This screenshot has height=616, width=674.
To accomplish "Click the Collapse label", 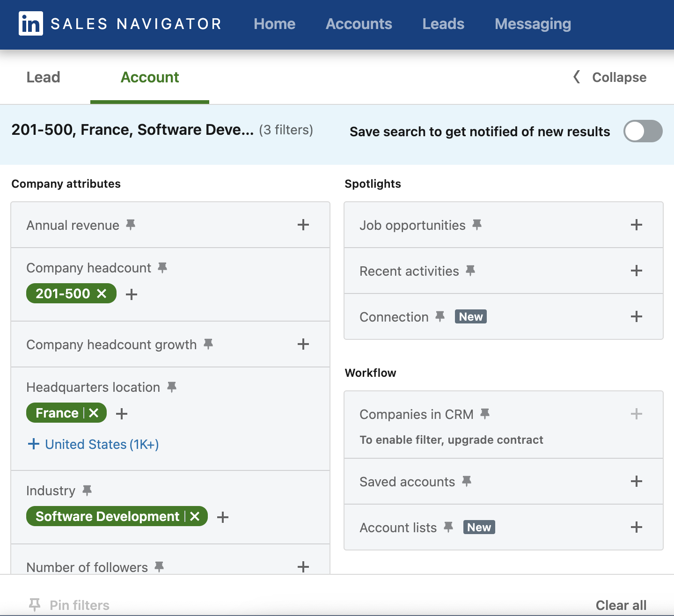I will click(619, 77).
